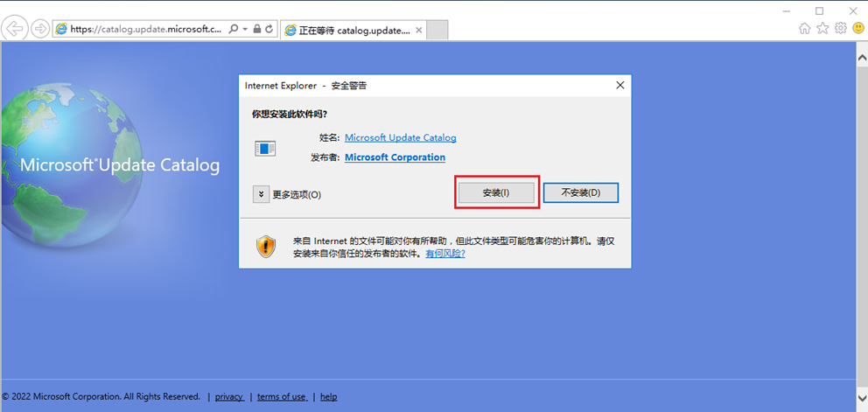The width and height of the screenshot is (868, 412).
Task: Click the Home icon in IE toolbar
Action: point(804,28)
